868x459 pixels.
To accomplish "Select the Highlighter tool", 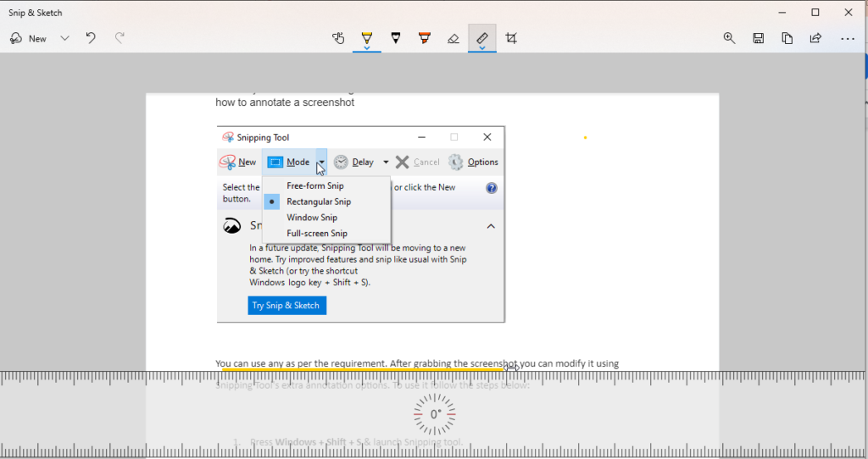I will coord(425,38).
